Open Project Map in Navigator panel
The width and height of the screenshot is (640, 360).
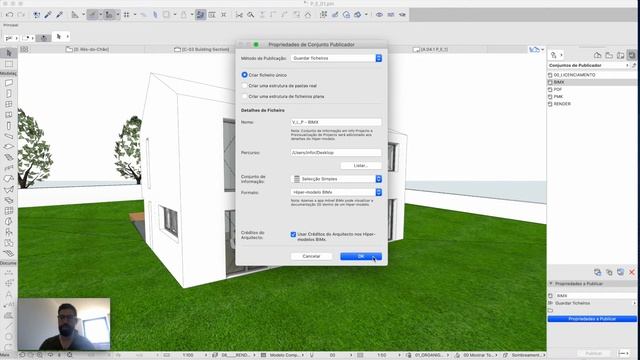[x=598, y=55]
